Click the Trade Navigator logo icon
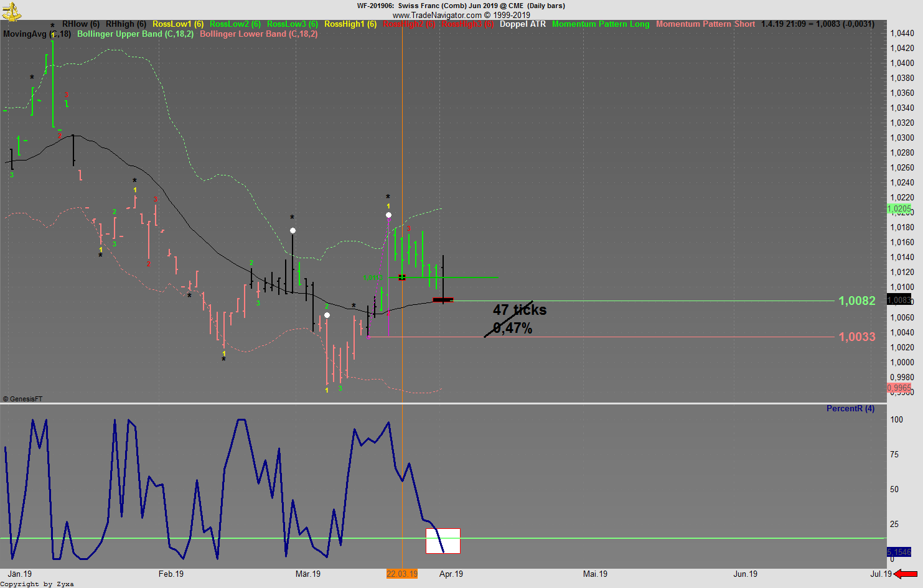The width and height of the screenshot is (923, 588). pos(11,11)
